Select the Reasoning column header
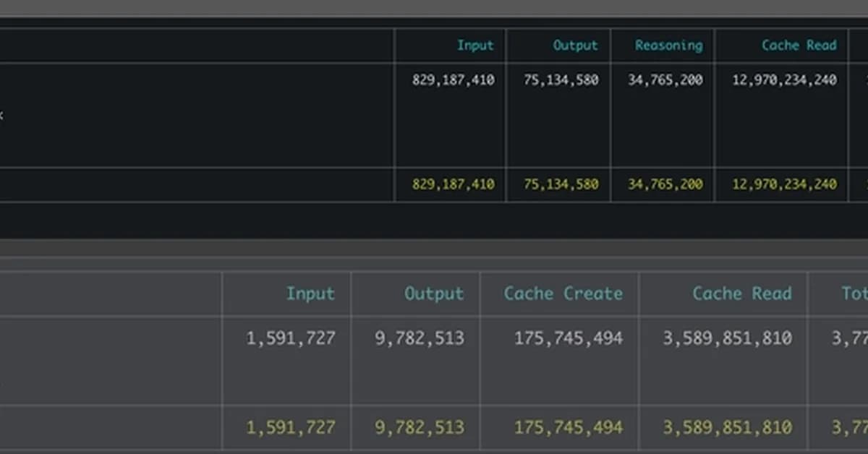Viewport: 868px width, 454px height. tap(668, 46)
